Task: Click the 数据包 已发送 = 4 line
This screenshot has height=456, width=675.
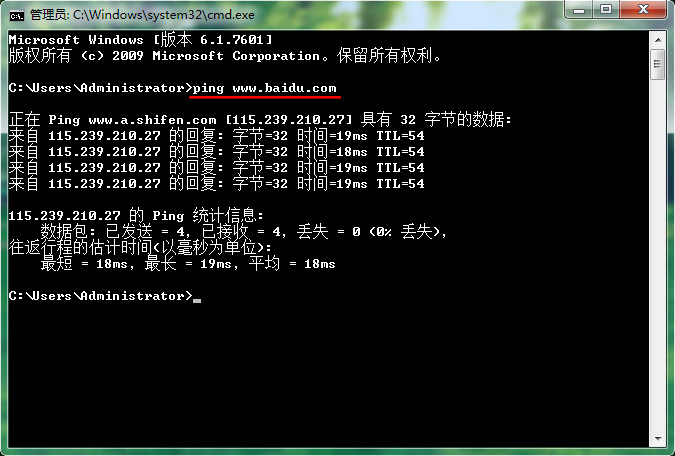Action: coord(244,232)
